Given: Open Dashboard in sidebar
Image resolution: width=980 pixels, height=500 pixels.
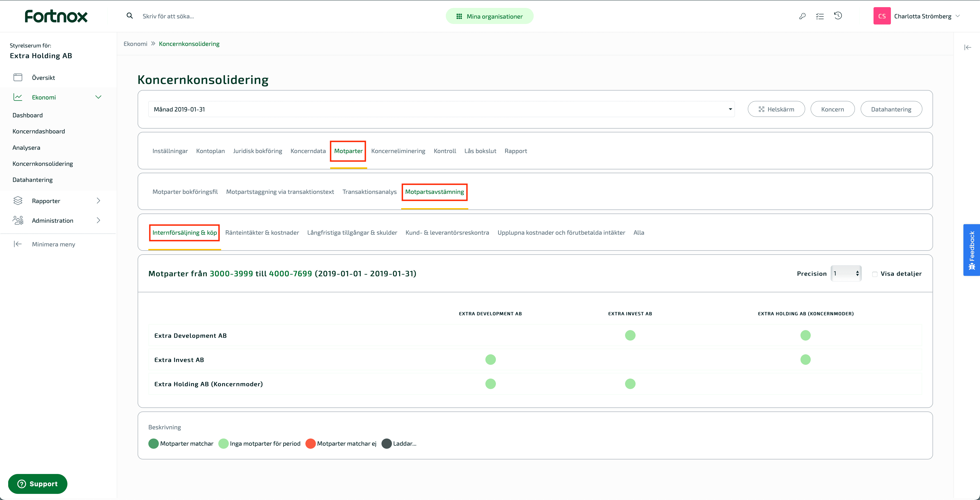Looking at the screenshot, I should 27,115.
